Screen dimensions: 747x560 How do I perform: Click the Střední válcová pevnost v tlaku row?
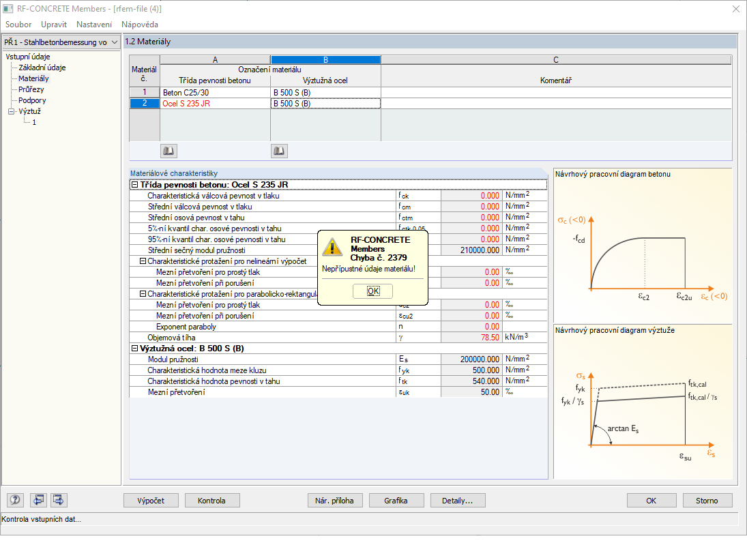pos(338,207)
